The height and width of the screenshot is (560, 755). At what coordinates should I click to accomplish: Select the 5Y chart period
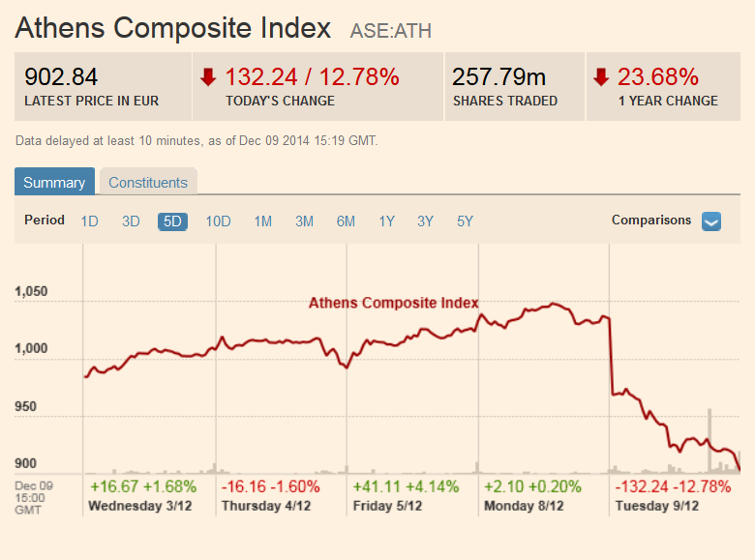point(465,221)
